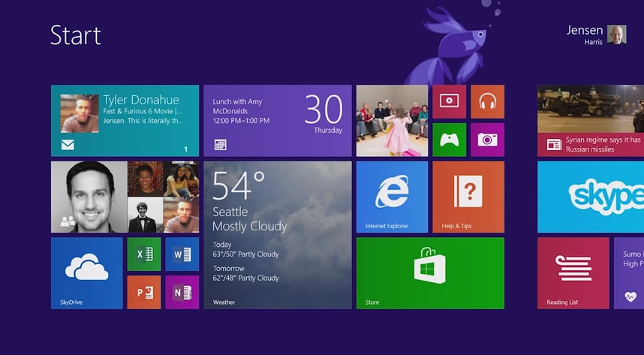Launch OneNote from the small tile
This screenshot has width=644, height=355.
click(x=182, y=292)
